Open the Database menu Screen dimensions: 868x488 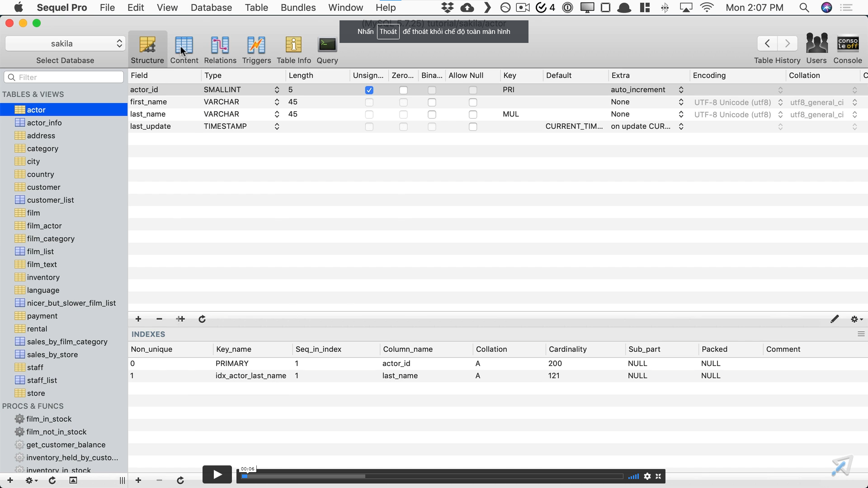pos(211,8)
